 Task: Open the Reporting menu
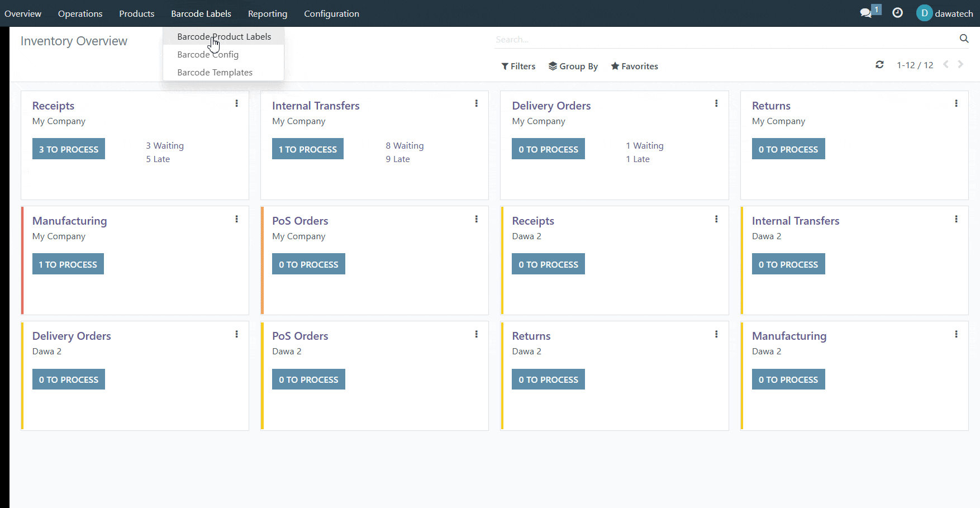[268, 13]
